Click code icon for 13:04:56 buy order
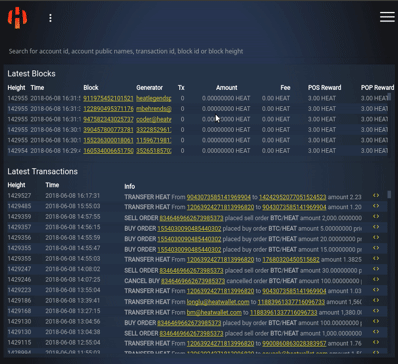 pos(376,321)
